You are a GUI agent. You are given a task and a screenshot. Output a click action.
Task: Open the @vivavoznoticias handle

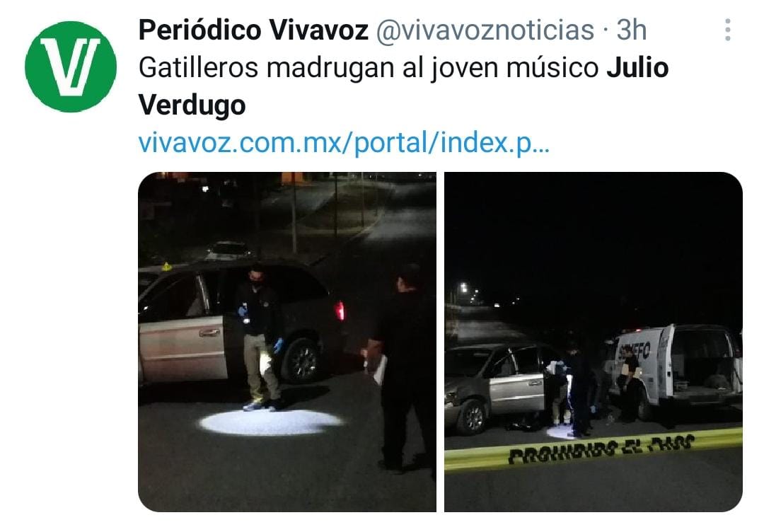tap(485, 30)
